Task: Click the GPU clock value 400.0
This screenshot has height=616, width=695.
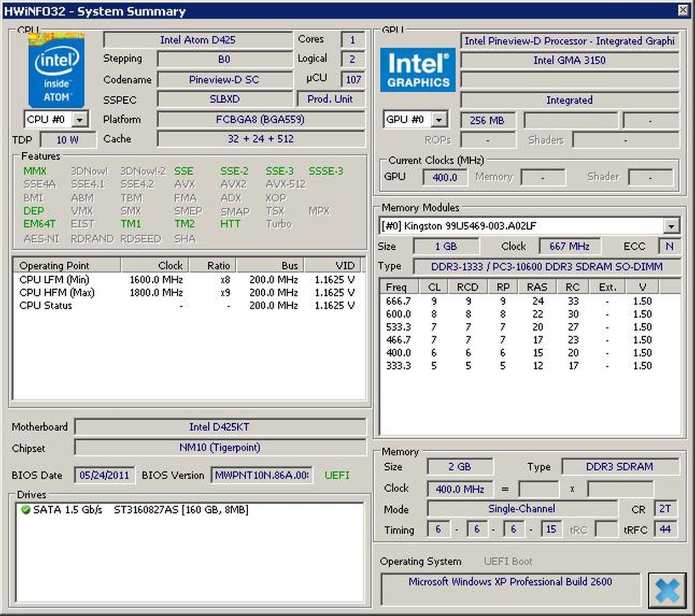Action: tap(445, 177)
